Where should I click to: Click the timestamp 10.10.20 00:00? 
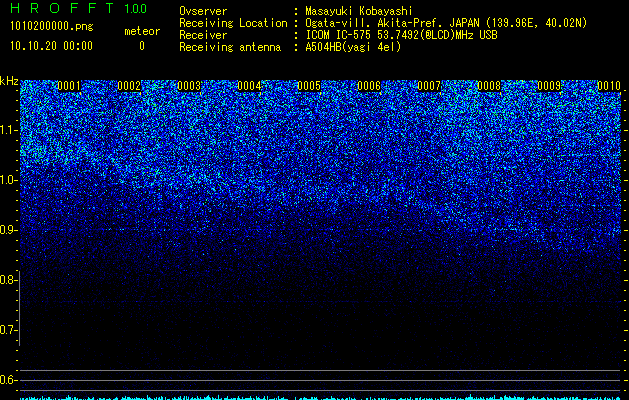(x=52, y=46)
